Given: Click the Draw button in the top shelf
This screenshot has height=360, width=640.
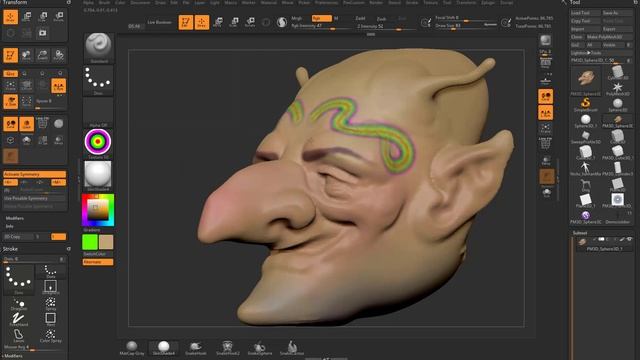Looking at the screenshot, I should [202, 22].
